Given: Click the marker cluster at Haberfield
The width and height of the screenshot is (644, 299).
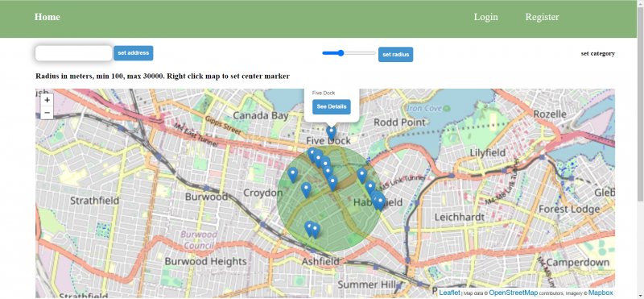Looking at the screenshot, I should (378, 201).
